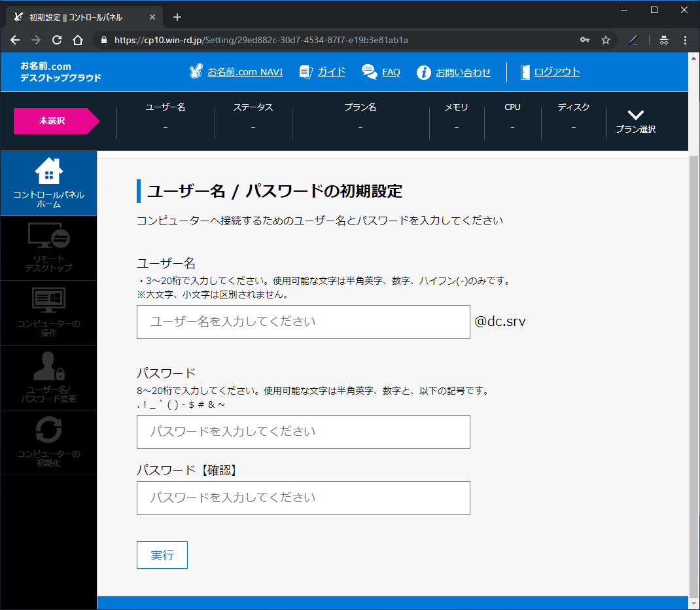700x610 pixels.
Task: Click the scrollbar up arrow
Action: tap(693, 58)
